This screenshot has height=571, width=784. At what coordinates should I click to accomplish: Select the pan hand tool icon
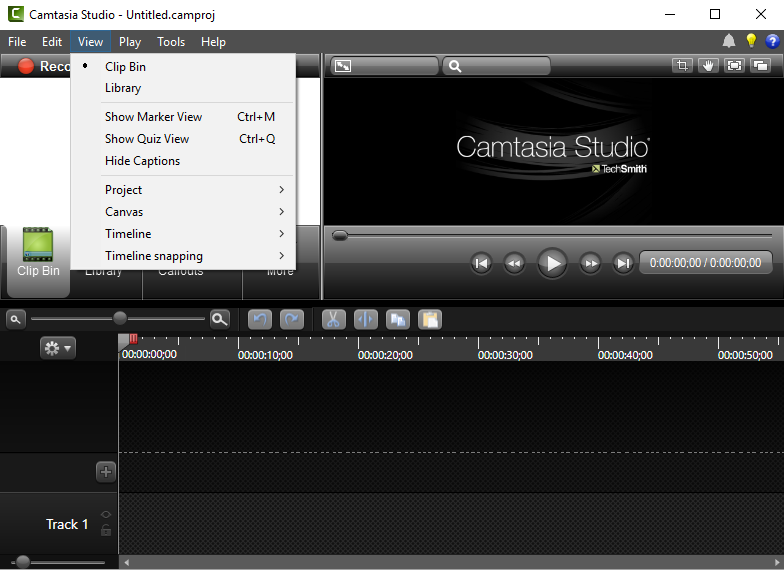[708, 66]
